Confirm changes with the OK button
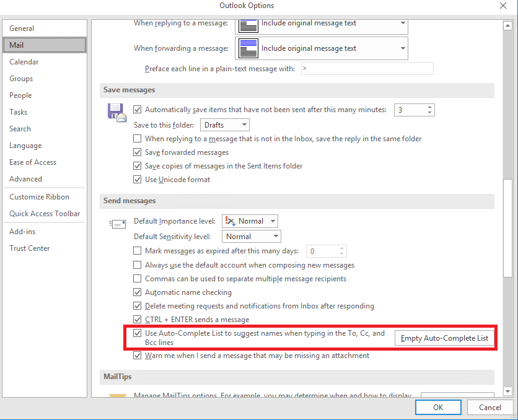 (x=438, y=408)
